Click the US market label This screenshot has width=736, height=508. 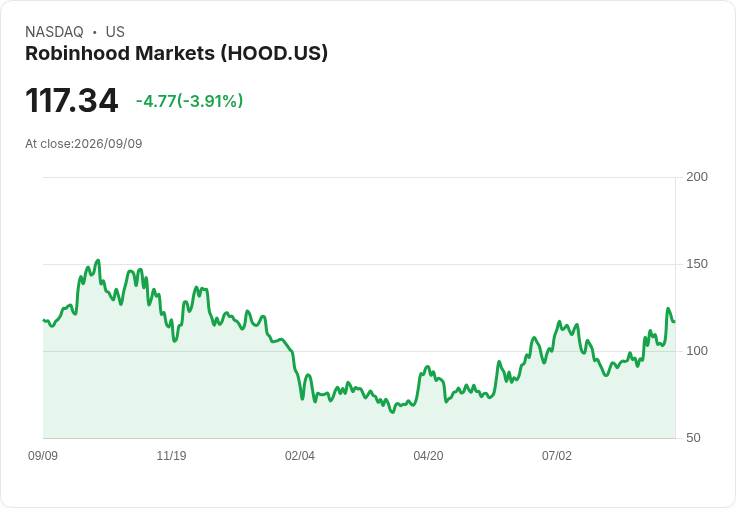(115, 32)
